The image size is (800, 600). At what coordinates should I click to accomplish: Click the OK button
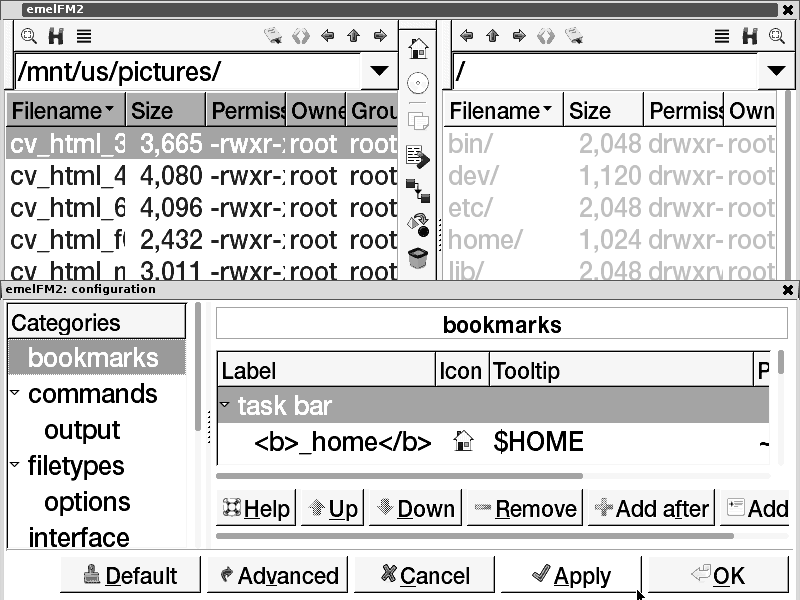pyautogui.click(x=718, y=575)
